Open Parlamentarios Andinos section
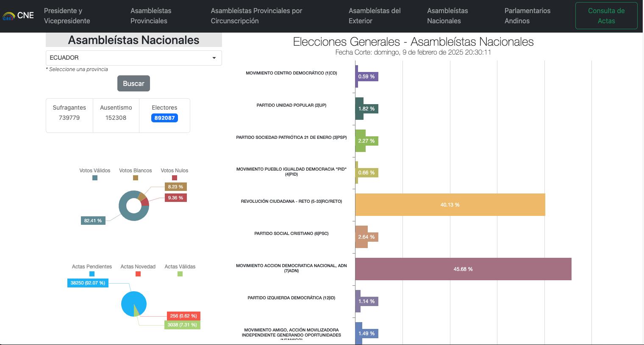This screenshot has height=345, width=644. click(x=527, y=16)
